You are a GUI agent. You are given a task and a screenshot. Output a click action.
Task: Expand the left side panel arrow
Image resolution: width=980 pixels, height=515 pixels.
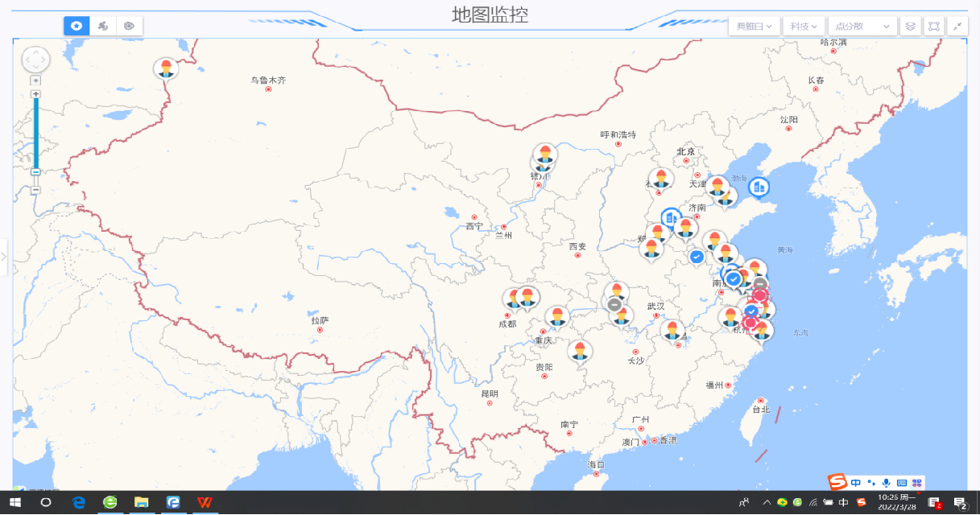point(4,257)
